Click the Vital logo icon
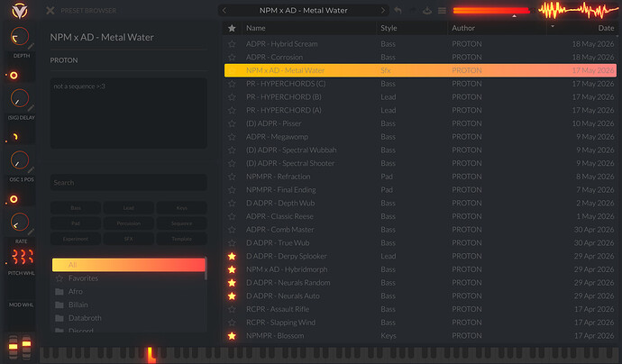The width and height of the screenshot is (622, 364). [20, 11]
